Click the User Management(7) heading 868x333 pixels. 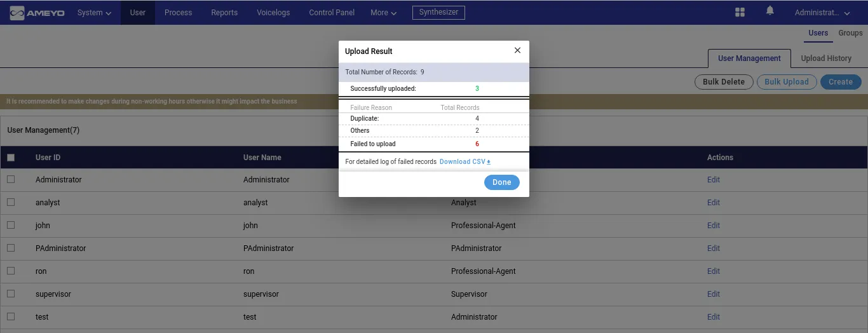point(43,130)
